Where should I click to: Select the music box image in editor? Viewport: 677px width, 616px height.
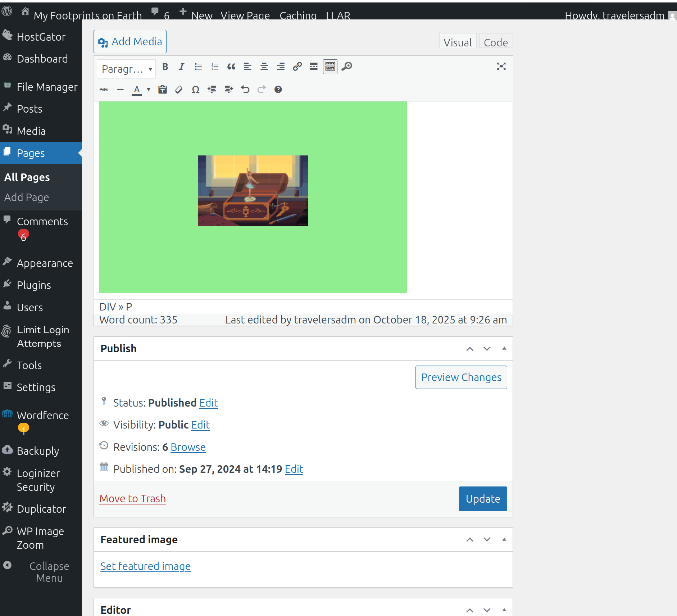point(253,191)
